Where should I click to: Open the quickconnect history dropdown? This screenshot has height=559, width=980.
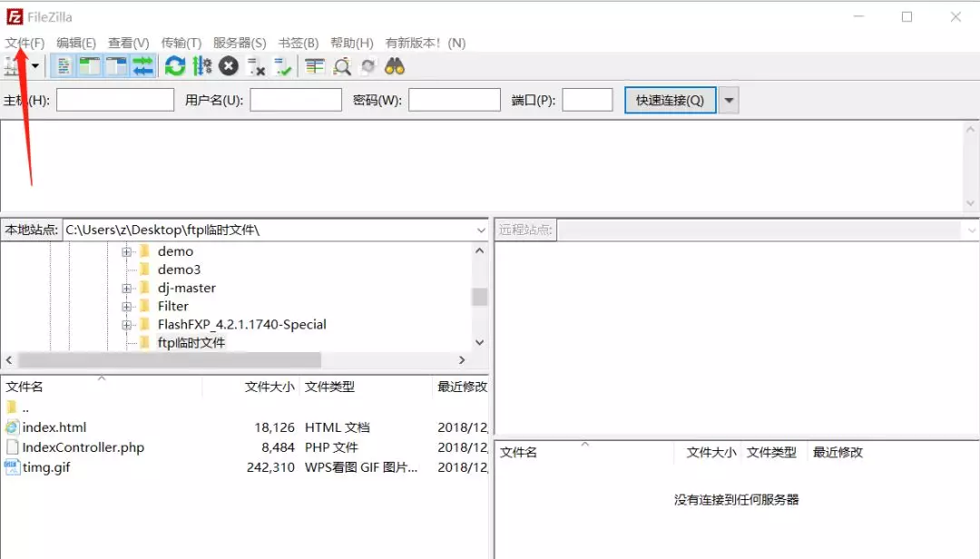click(729, 100)
